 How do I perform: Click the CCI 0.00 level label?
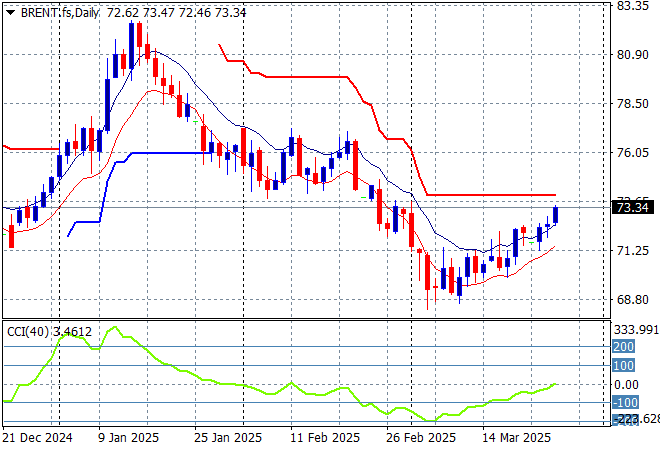(x=628, y=385)
